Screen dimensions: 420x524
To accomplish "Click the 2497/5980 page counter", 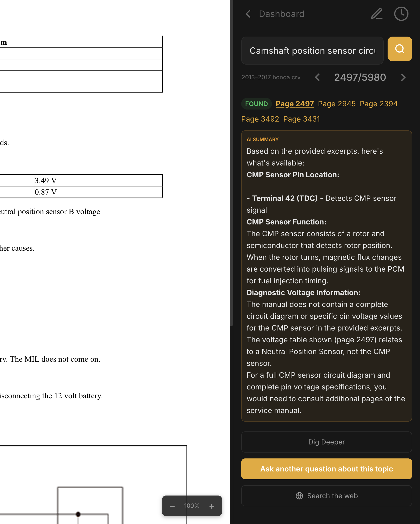I will tap(360, 78).
